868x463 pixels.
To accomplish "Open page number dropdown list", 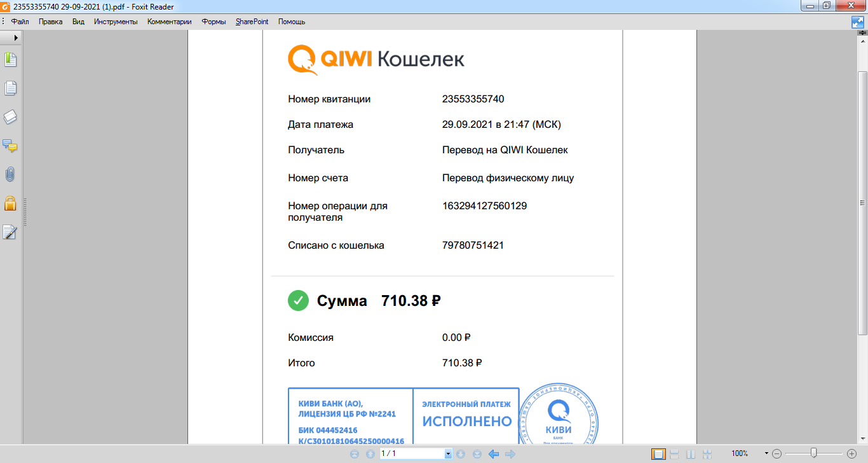I will [x=448, y=454].
